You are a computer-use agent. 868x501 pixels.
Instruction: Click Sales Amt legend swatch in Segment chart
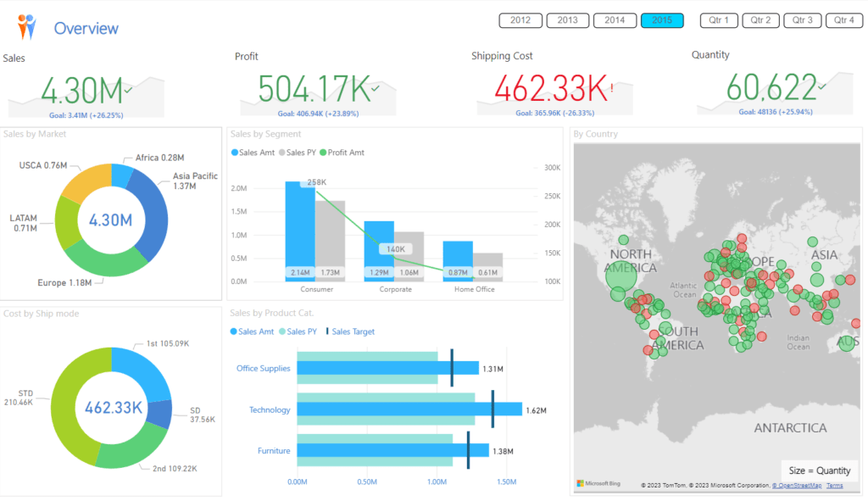pyautogui.click(x=235, y=153)
